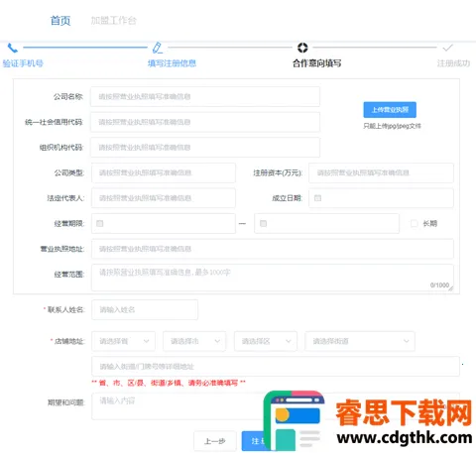Click the 只能上传jpg/jpeg文件 hint text

[392, 126]
